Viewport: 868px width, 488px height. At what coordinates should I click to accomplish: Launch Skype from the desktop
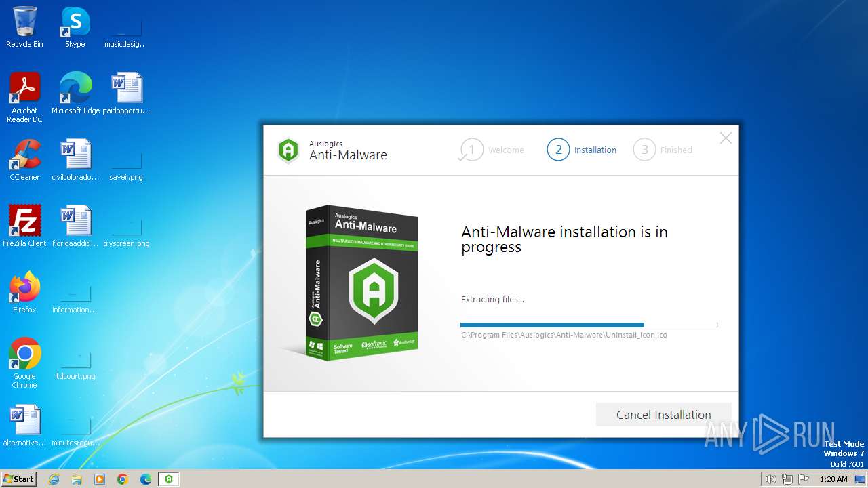pyautogui.click(x=75, y=27)
